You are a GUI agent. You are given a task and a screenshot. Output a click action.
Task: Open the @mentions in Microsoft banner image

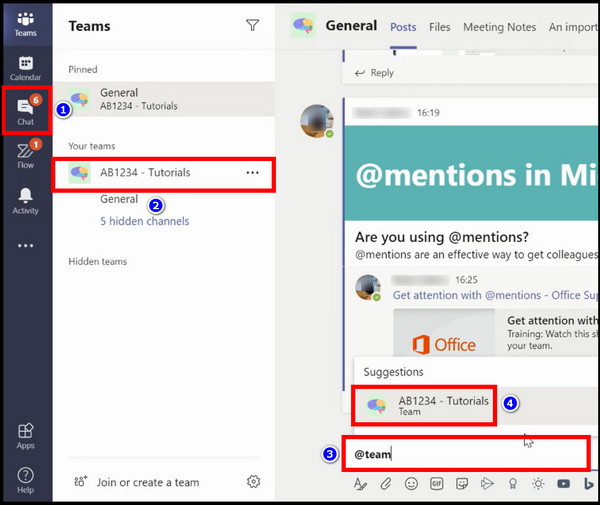(x=472, y=173)
